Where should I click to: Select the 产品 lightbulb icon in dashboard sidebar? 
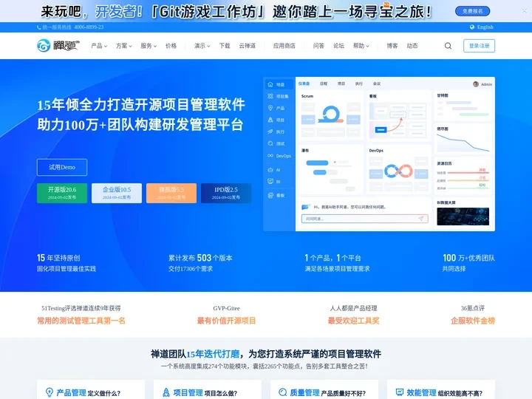[x=270, y=108]
